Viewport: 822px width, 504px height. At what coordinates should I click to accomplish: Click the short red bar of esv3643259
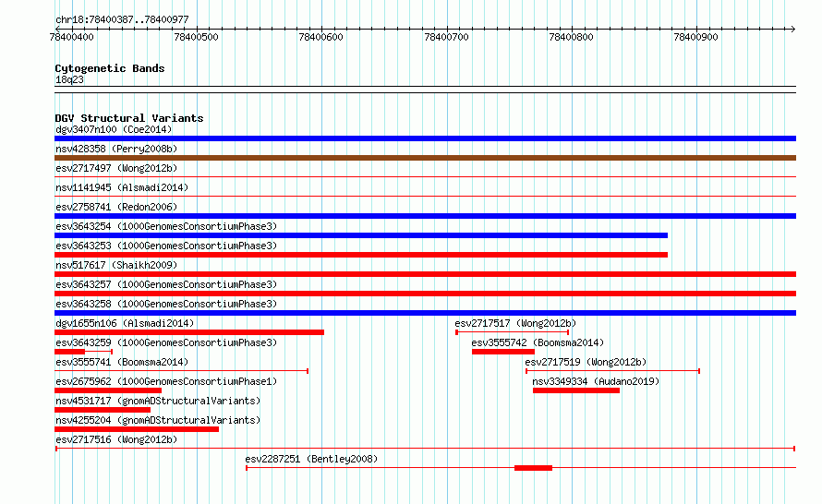tap(69, 352)
